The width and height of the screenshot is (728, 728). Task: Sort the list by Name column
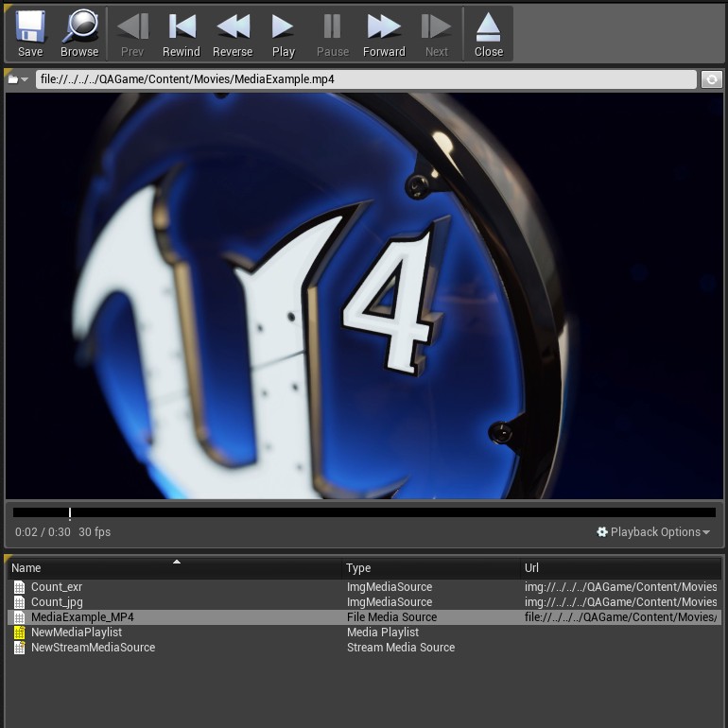point(174,568)
